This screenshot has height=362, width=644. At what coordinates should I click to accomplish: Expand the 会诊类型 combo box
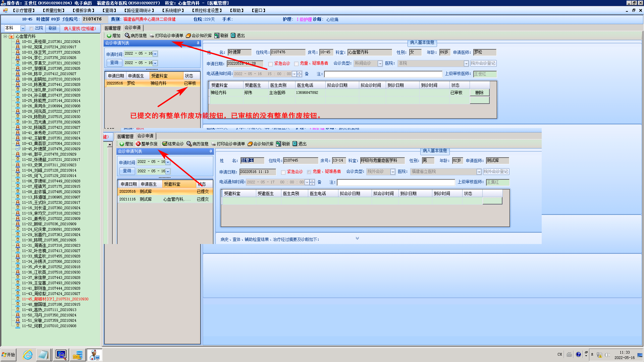coord(380,64)
